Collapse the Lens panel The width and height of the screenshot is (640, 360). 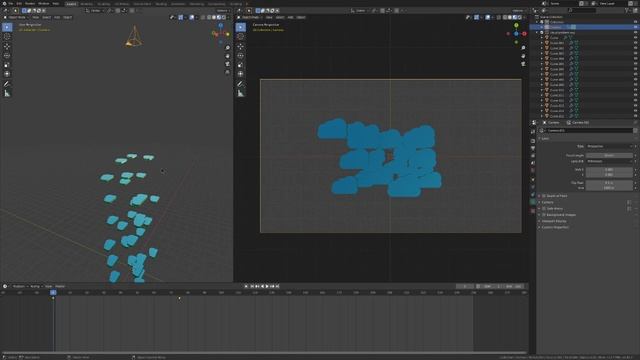(544, 139)
